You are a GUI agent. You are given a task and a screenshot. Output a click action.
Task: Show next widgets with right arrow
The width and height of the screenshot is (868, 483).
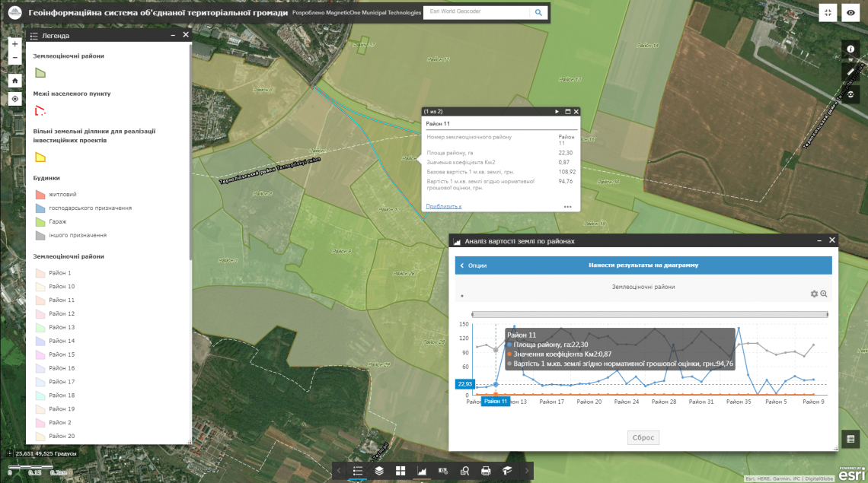tap(526, 471)
